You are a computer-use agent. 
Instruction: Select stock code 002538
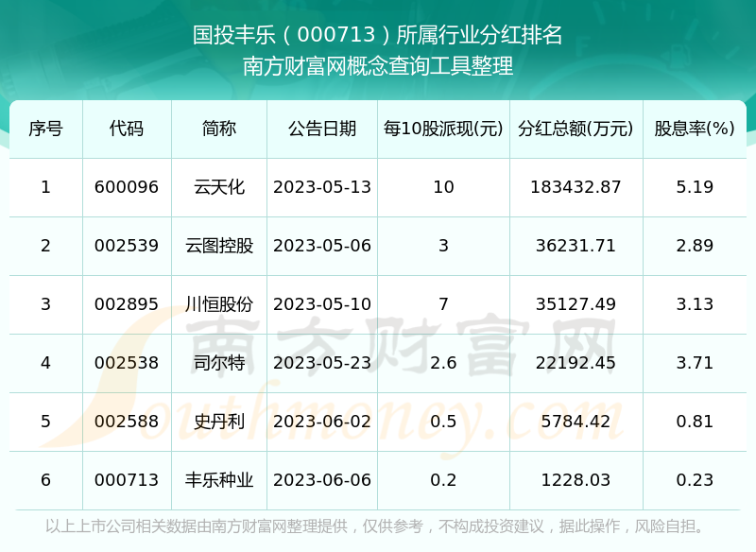coord(127,363)
